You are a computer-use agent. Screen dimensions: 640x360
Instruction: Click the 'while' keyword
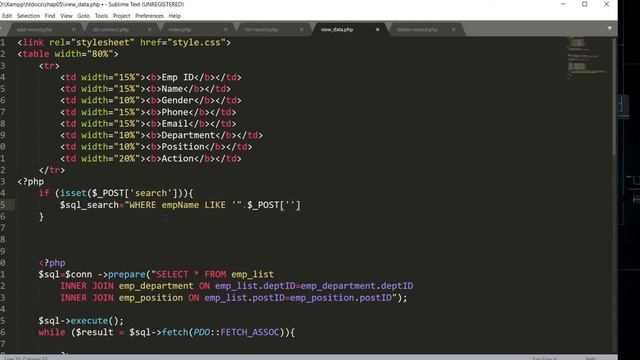52,332
